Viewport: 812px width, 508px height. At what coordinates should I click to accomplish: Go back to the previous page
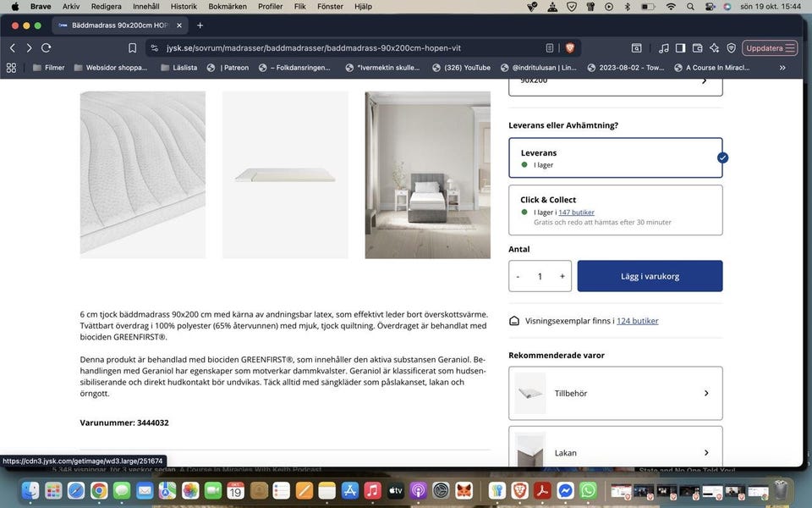13,48
